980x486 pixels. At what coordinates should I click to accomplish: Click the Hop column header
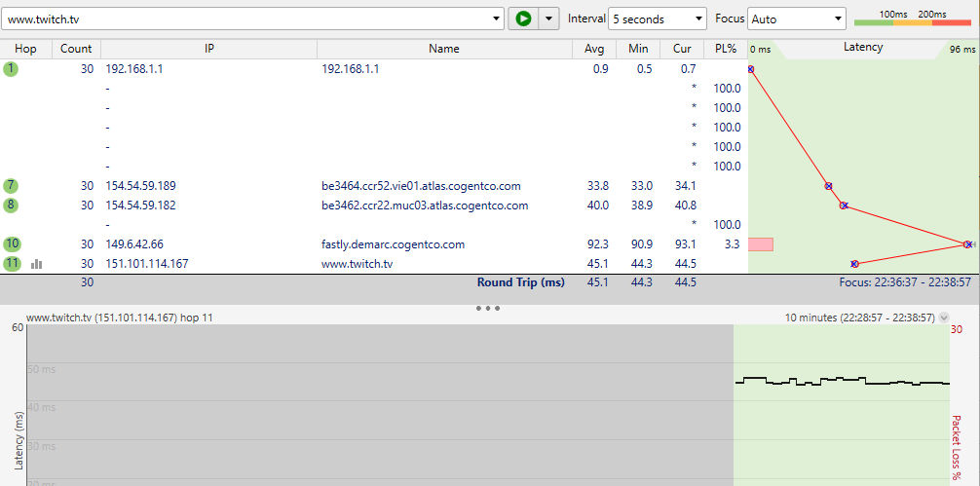25,49
